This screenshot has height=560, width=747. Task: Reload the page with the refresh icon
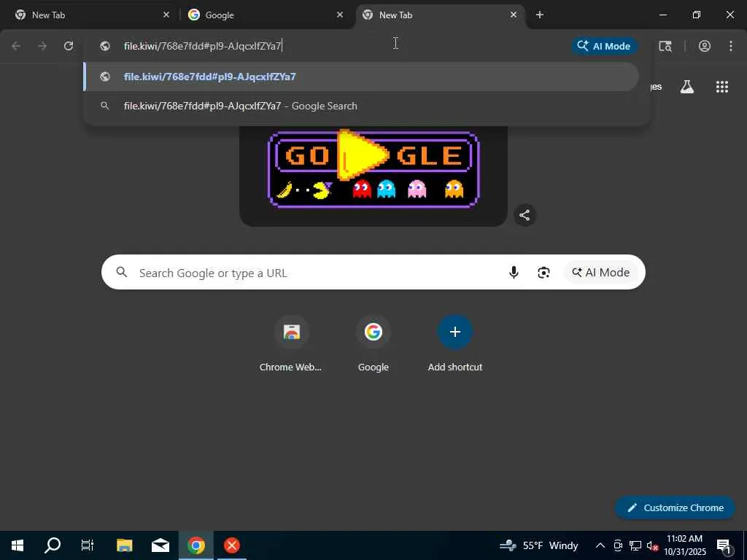pos(69,46)
